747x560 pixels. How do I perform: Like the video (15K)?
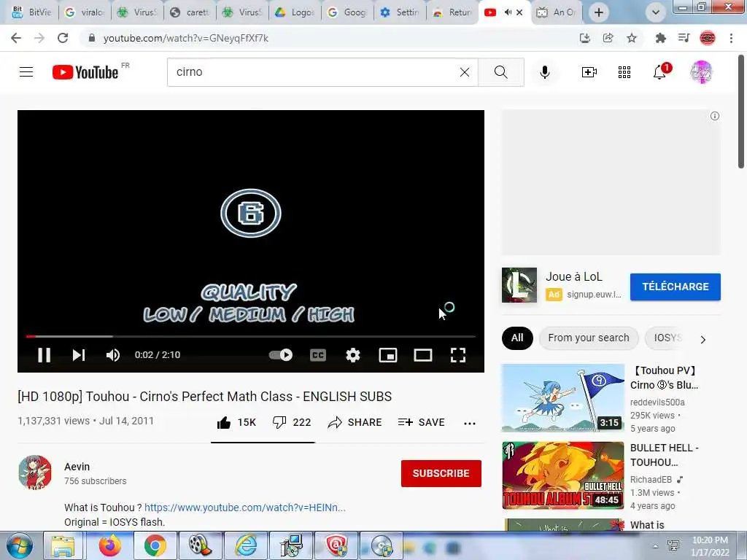[236, 422]
